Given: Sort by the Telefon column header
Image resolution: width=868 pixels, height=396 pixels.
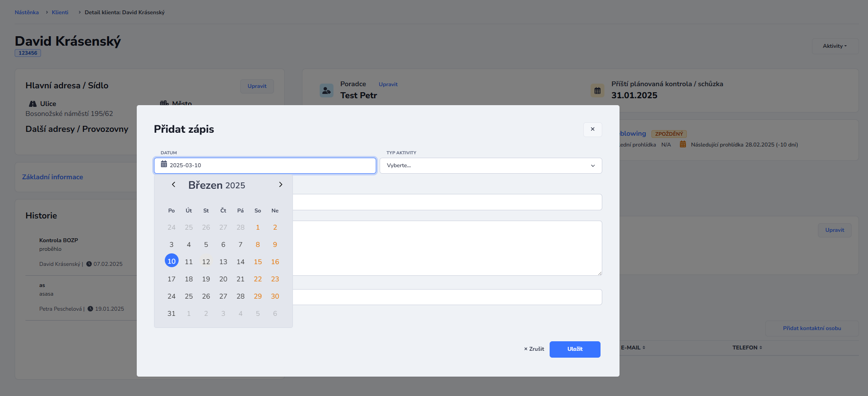Looking at the screenshot, I should point(747,348).
